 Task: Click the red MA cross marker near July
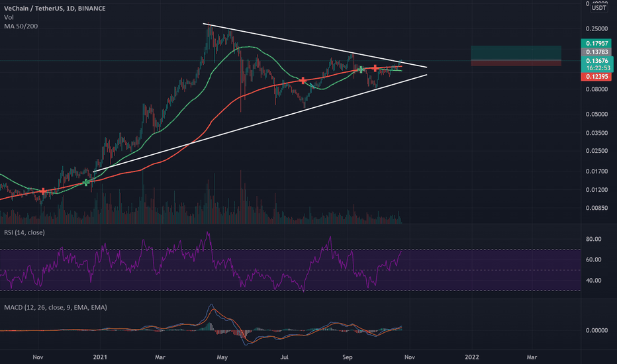[303, 81]
